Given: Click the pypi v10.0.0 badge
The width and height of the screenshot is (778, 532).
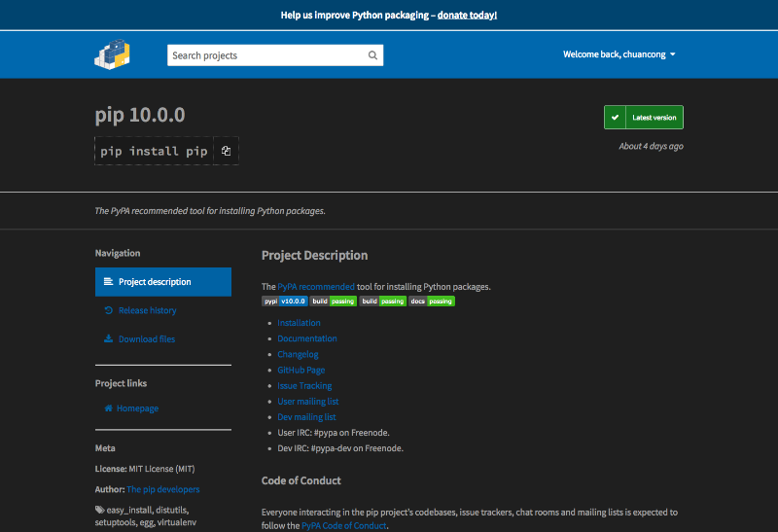Looking at the screenshot, I should tap(285, 301).
